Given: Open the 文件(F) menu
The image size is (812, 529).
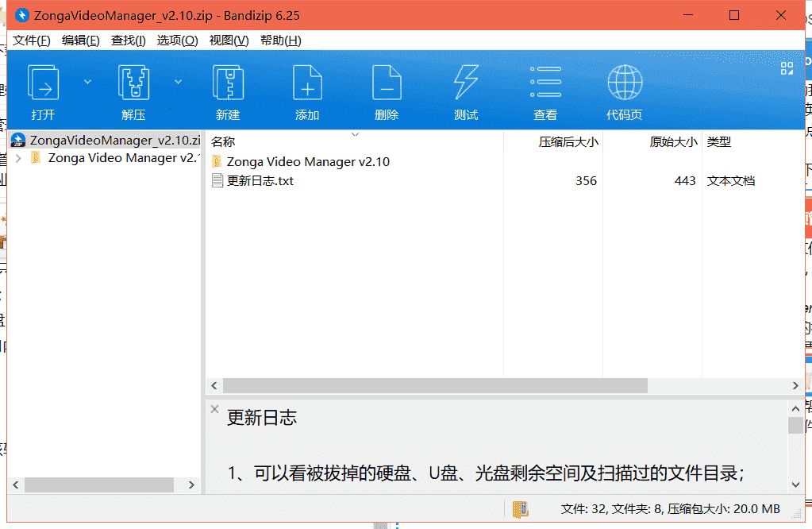Looking at the screenshot, I should 32,41.
